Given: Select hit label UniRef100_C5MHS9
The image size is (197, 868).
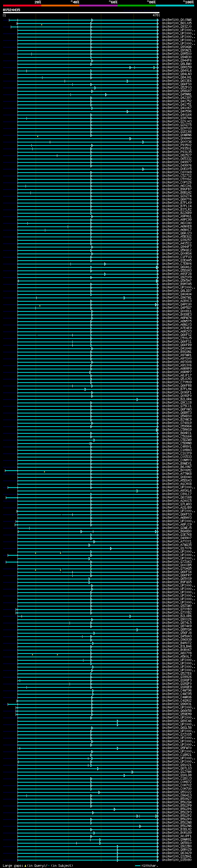Looking at the screenshot, I should (x=177, y=430).
